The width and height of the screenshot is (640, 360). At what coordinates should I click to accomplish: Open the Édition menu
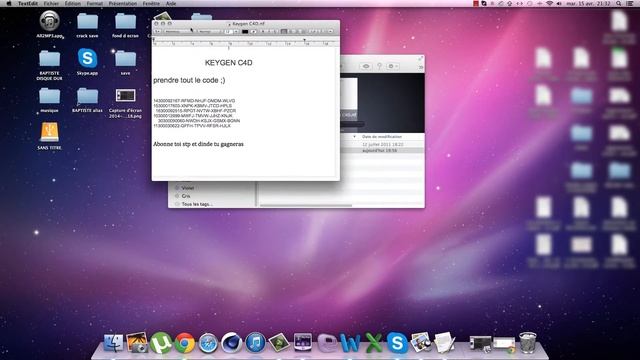point(73,3)
